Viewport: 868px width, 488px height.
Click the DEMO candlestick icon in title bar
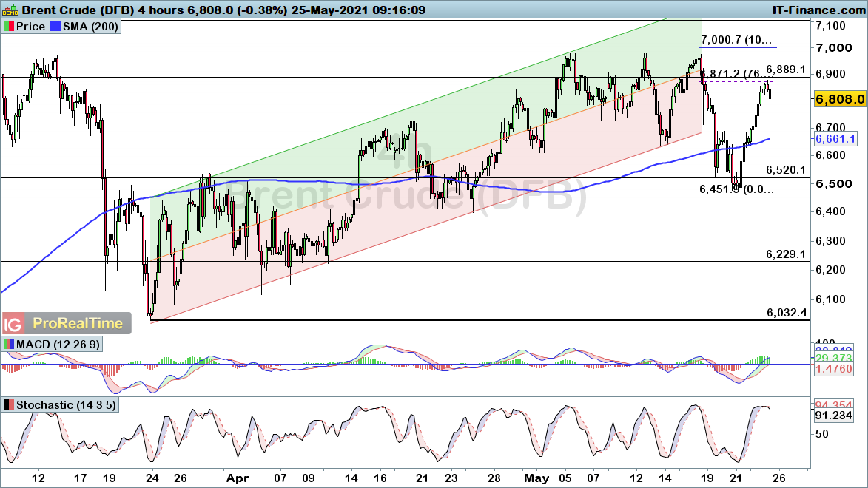(10, 10)
